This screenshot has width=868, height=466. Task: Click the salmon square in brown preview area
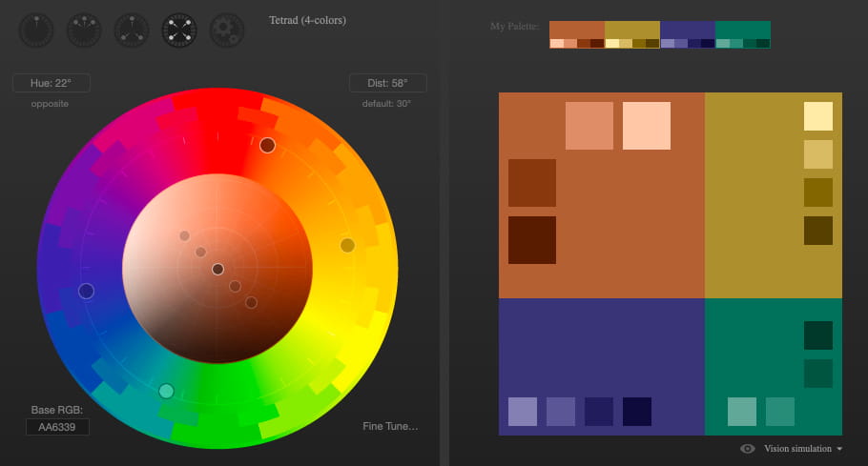[589, 126]
